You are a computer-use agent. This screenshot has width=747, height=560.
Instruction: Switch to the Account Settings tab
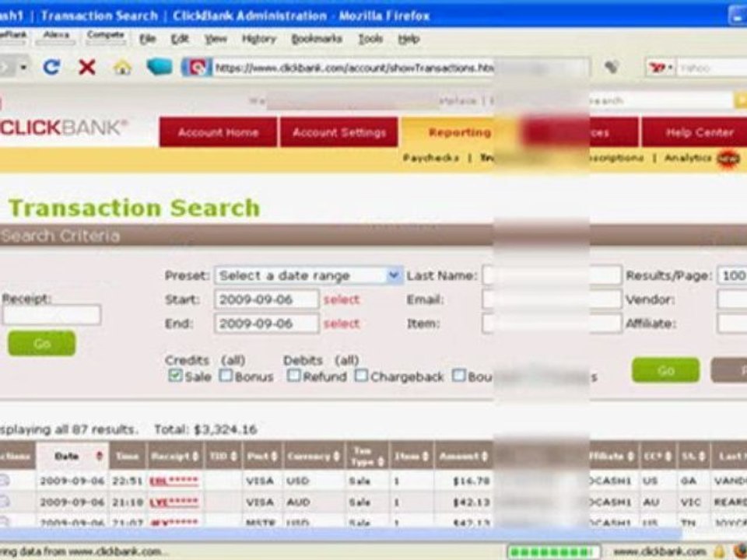(339, 132)
